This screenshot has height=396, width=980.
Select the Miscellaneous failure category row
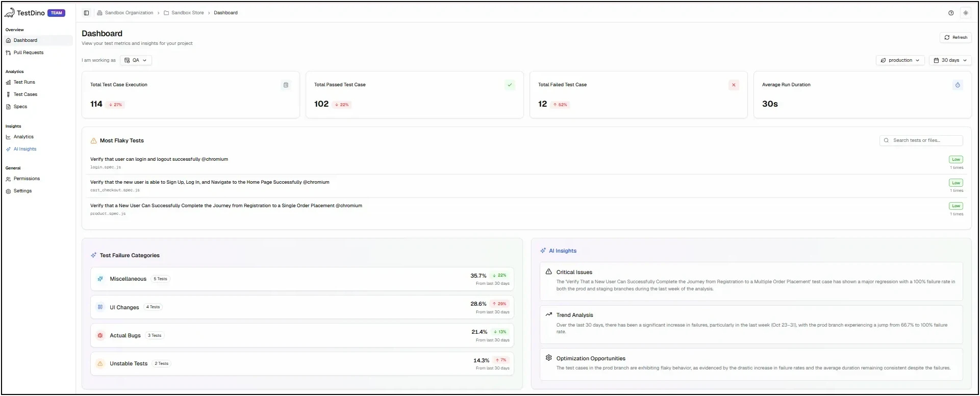(302, 279)
